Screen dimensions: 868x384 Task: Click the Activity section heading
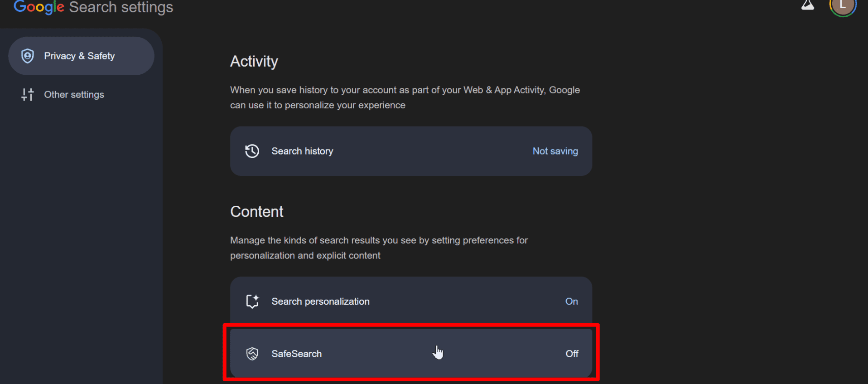(254, 61)
